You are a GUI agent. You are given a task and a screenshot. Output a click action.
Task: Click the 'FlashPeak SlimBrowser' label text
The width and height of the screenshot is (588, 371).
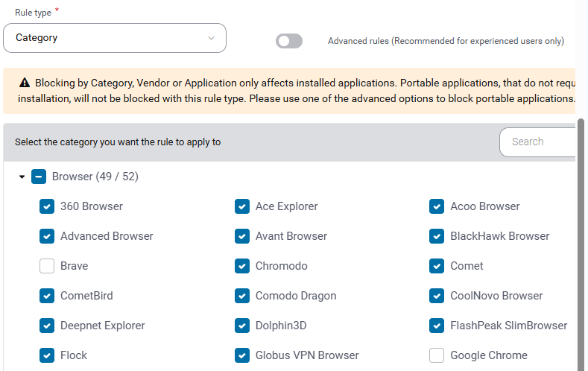508,326
